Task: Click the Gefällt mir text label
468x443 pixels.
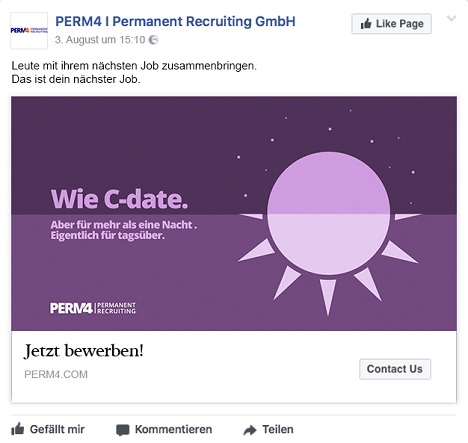Action: (x=57, y=429)
